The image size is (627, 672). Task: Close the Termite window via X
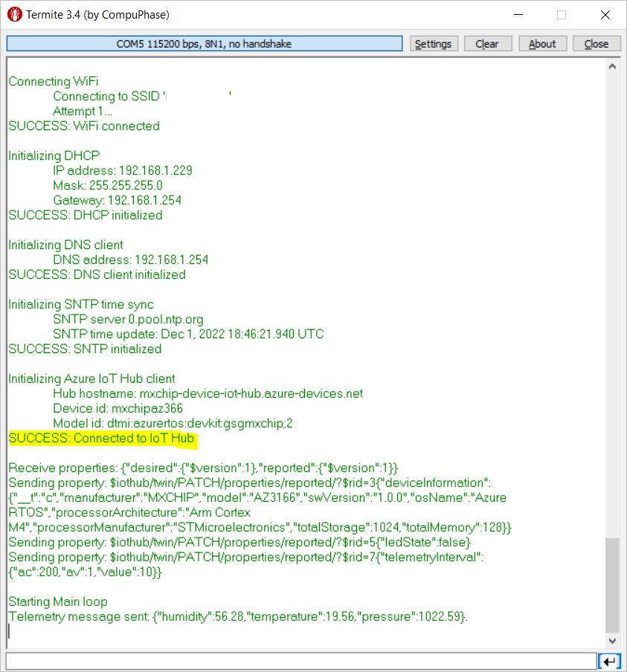(605, 15)
